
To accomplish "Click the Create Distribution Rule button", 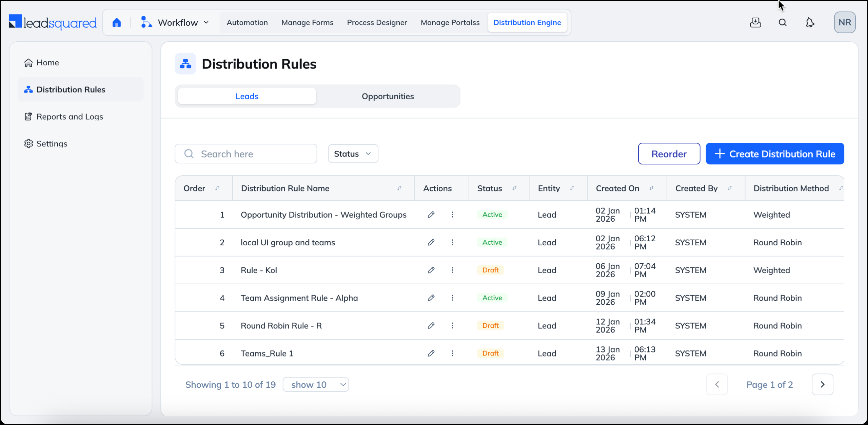I will [775, 154].
